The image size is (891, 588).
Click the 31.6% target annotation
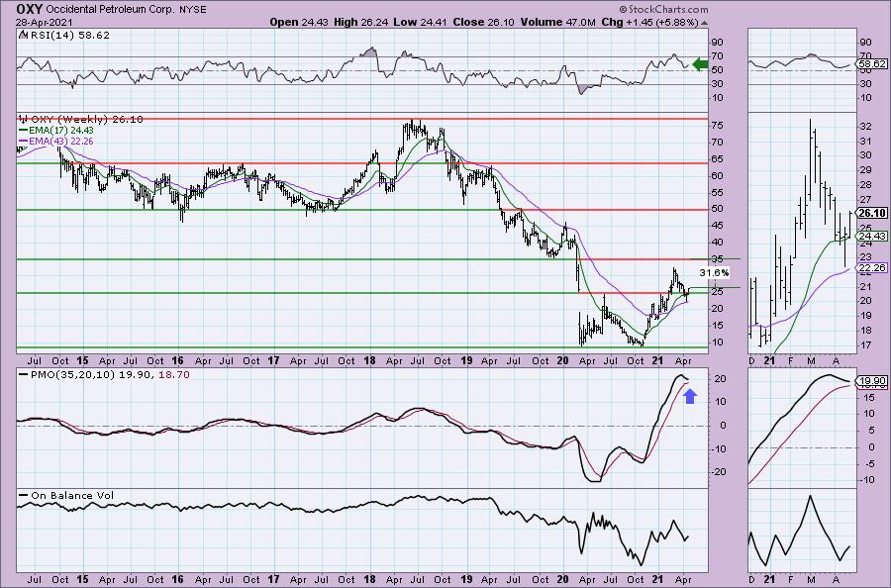click(714, 273)
